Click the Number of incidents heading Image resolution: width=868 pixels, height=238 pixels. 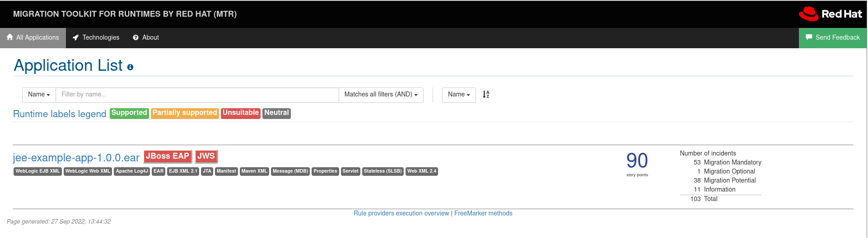tap(708, 153)
